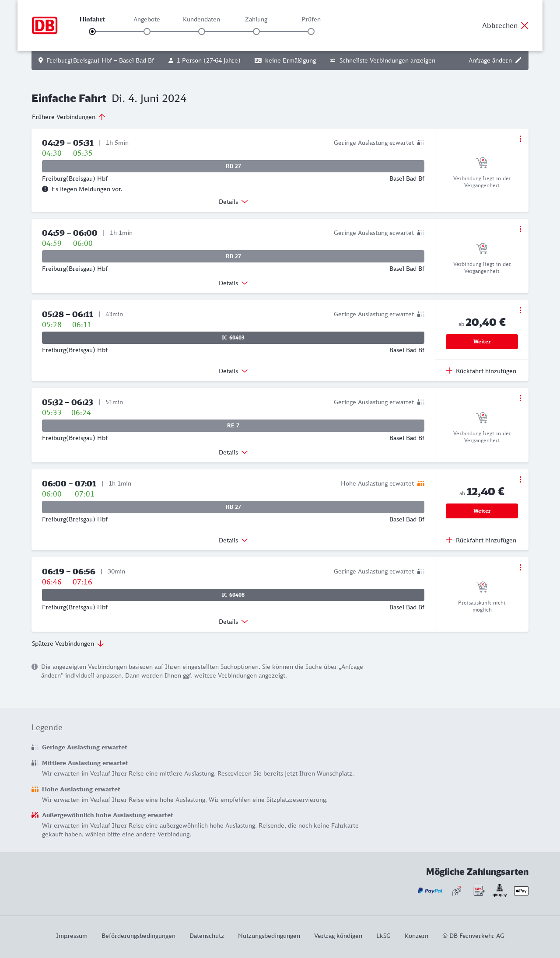Click the Apple Pay payment icon
The width and height of the screenshot is (560, 958).
click(x=521, y=891)
